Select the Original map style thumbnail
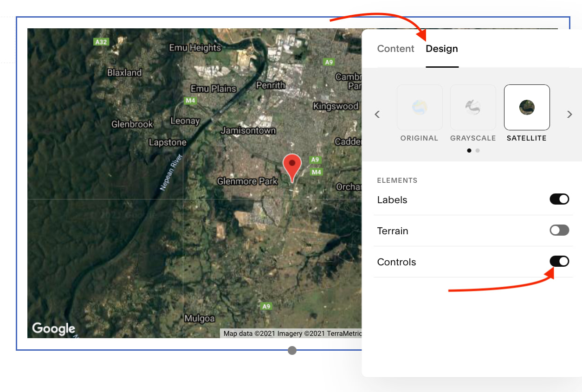Screen dimensions: 582x392 click(420, 108)
